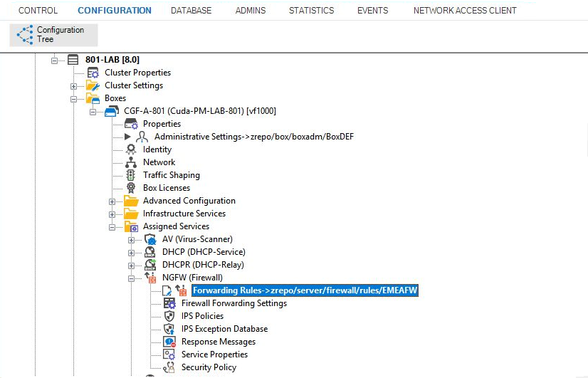
Task: Select Firewall Forwarding Settings entry
Action: 233,303
